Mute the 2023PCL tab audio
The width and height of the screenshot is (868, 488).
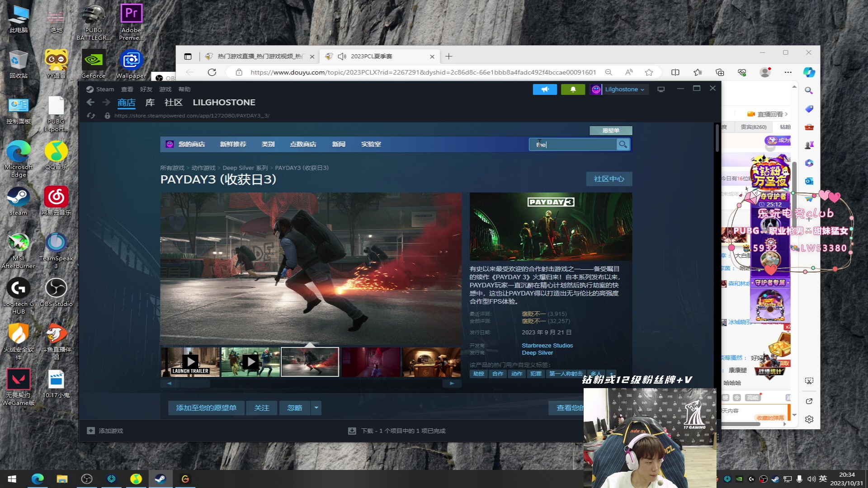pos(342,56)
